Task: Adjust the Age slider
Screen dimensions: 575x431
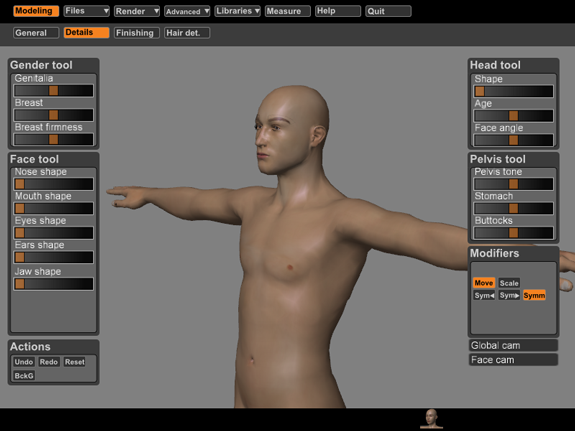Action: (x=513, y=116)
